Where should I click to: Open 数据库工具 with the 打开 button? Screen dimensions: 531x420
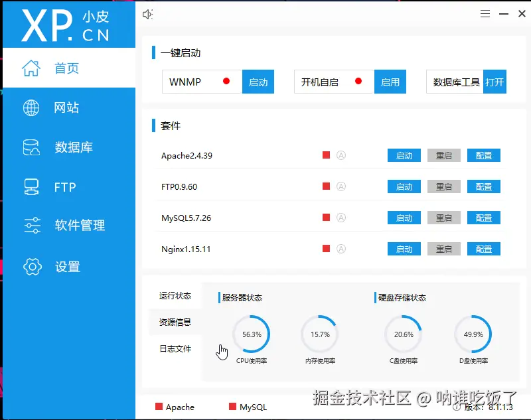pos(494,82)
